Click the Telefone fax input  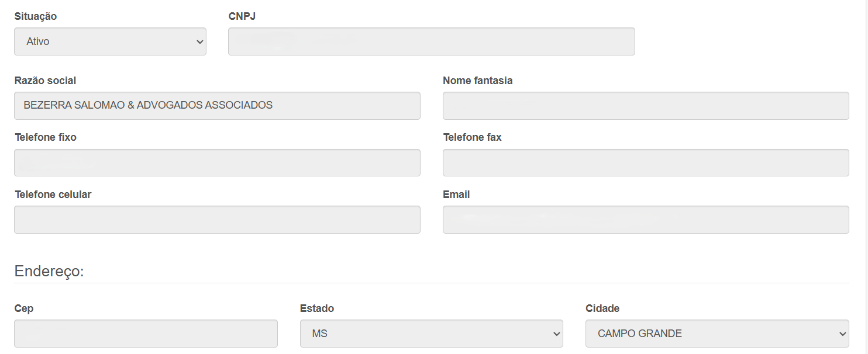(x=645, y=162)
